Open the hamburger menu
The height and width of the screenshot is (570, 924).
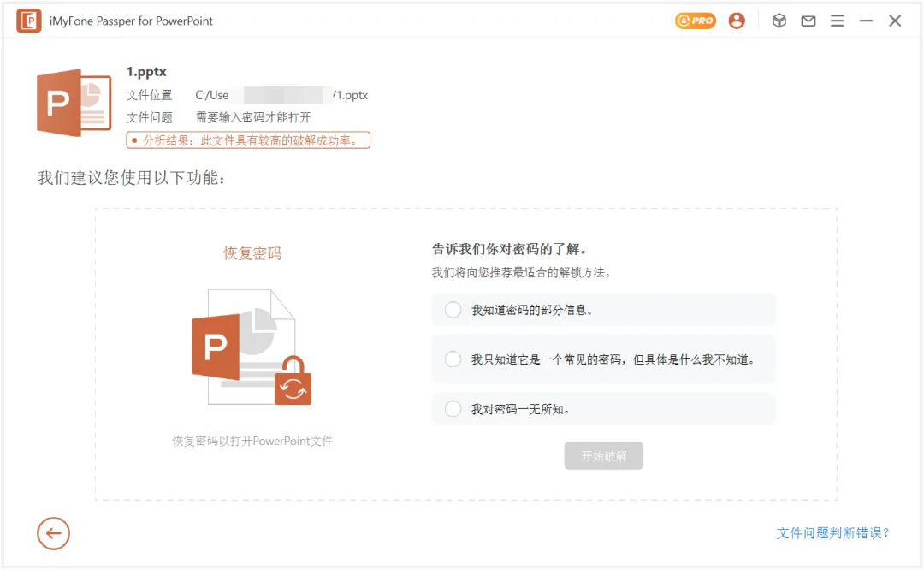pos(838,21)
